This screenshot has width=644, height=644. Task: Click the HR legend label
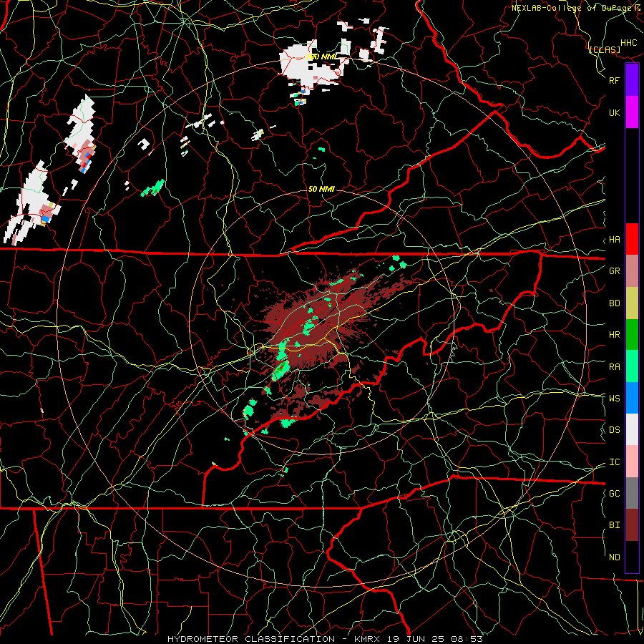click(x=614, y=335)
